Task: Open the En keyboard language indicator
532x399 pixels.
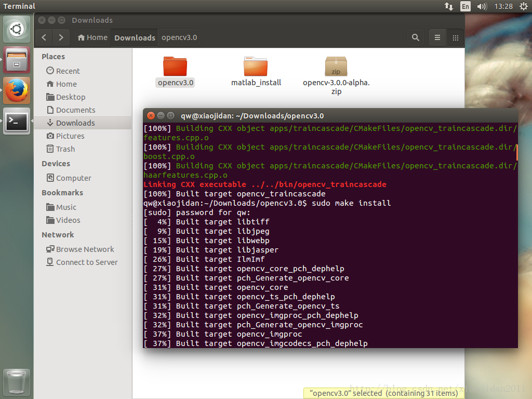Action: [465, 6]
